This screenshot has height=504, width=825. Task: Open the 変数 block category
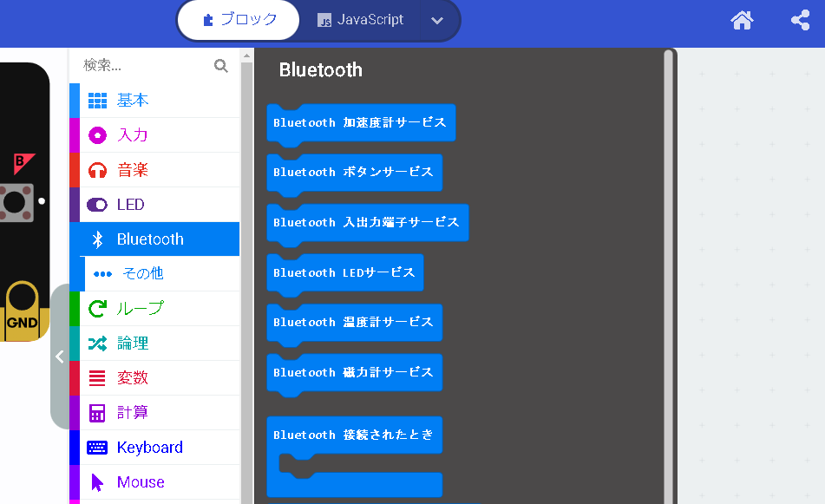point(154,378)
